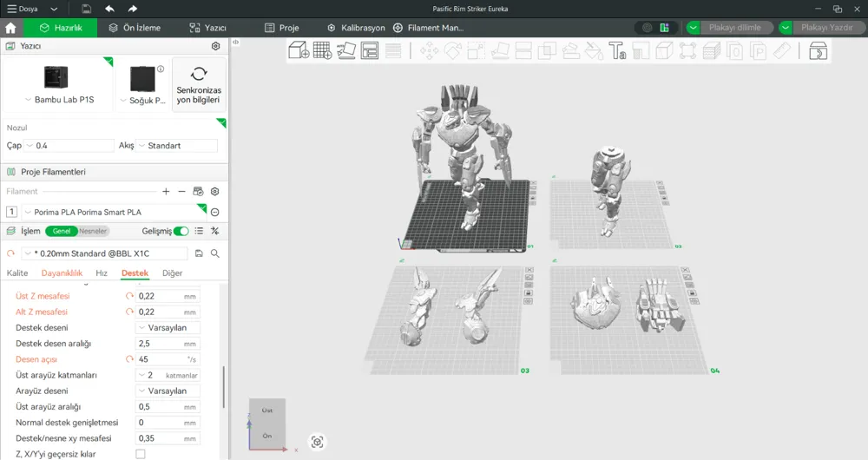Select the Cut tool icon
The image size is (868, 460).
523,51
